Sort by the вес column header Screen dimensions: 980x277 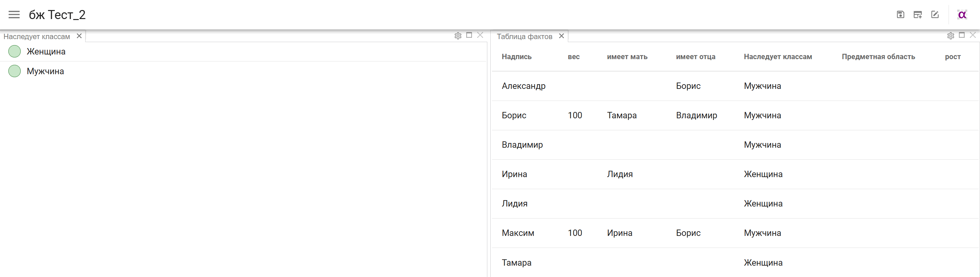coord(574,57)
